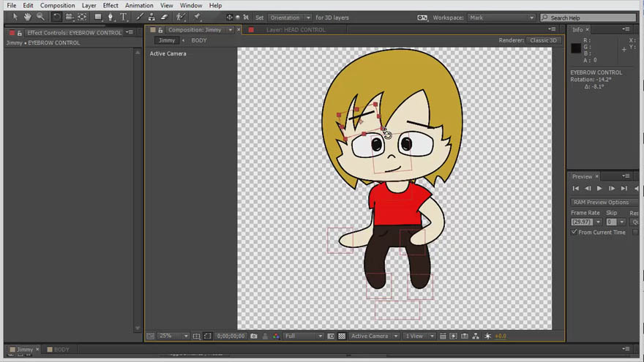Open the Animation menu
Image resolution: width=644 pixels, height=362 pixels.
pos(139,5)
